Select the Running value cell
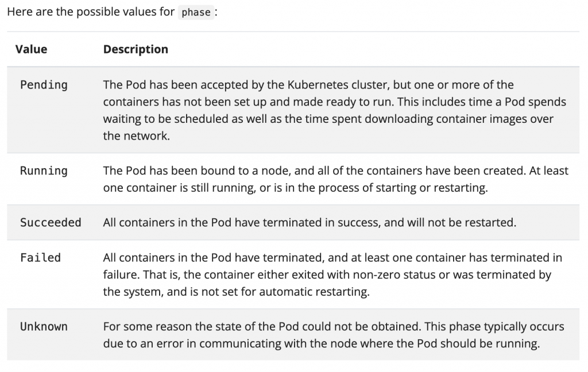This screenshot has width=588, height=372. pyautogui.click(x=44, y=170)
